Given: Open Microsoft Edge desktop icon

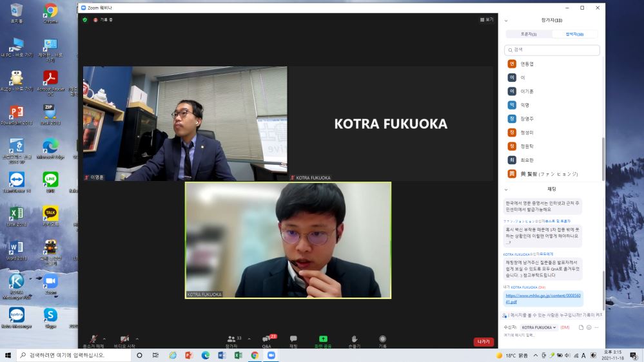Looking at the screenshot, I should pyautogui.click(x=50, y=149).
